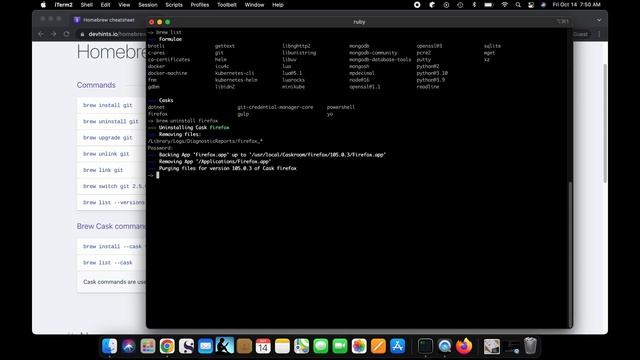Click 'git-credential-manager-core' cask in terminal
640x360 pixels.
point(276,107)
